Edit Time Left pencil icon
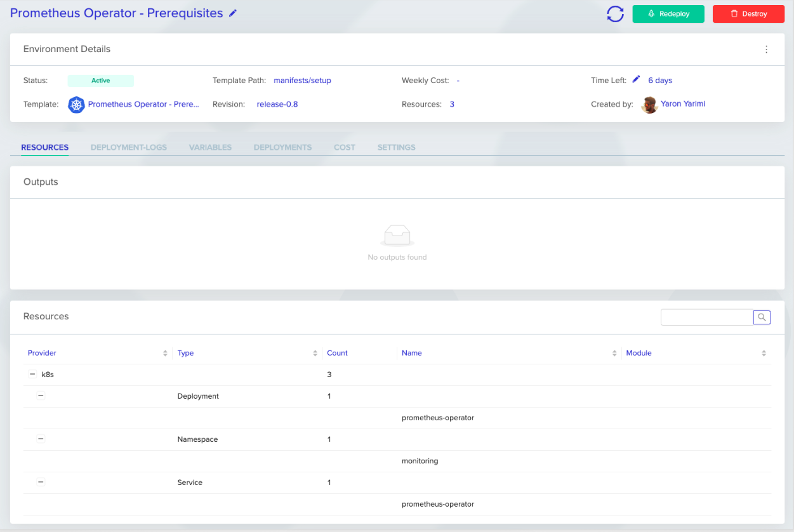 pos(636,79)
